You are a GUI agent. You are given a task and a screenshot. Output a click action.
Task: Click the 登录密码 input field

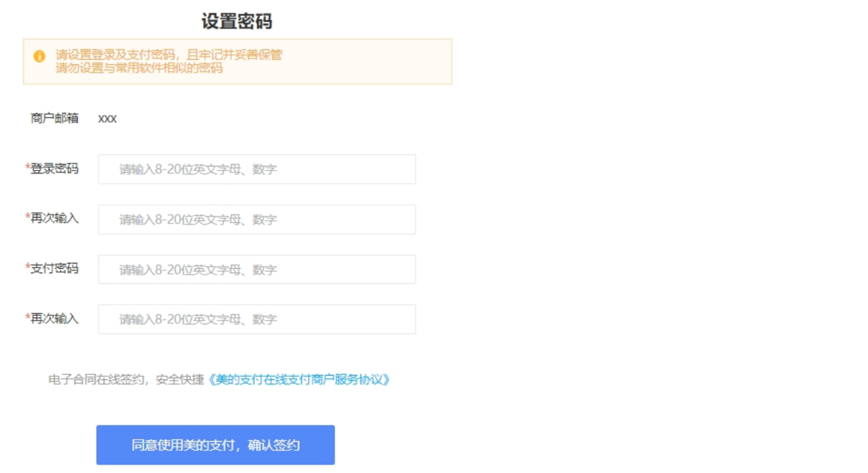(257, 169)
